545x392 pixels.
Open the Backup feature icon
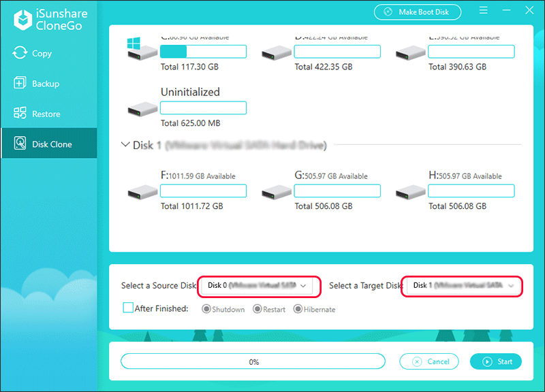20,83
